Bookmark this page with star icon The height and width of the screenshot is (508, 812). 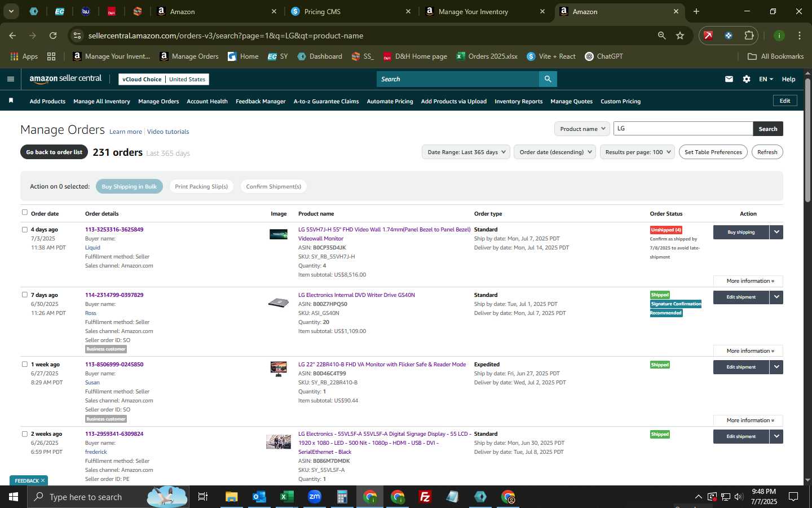pos(680,36)
